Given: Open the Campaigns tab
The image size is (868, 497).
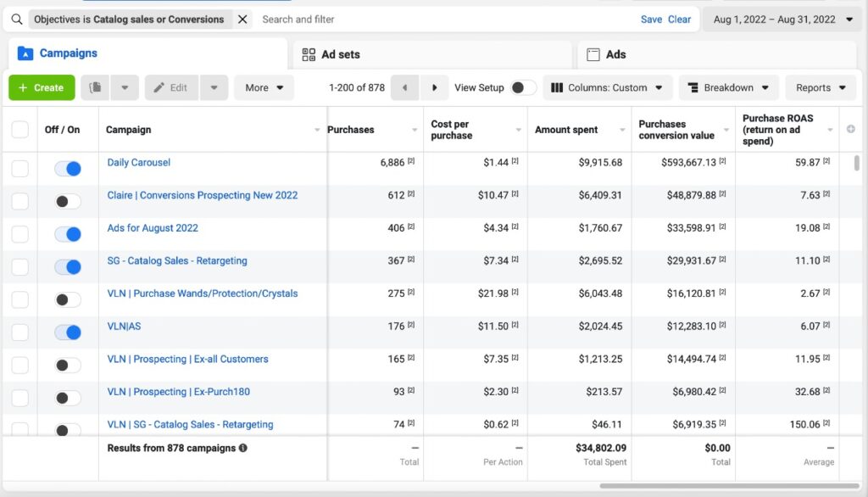Looking at the screenshot, I should [x=68, y=53].
